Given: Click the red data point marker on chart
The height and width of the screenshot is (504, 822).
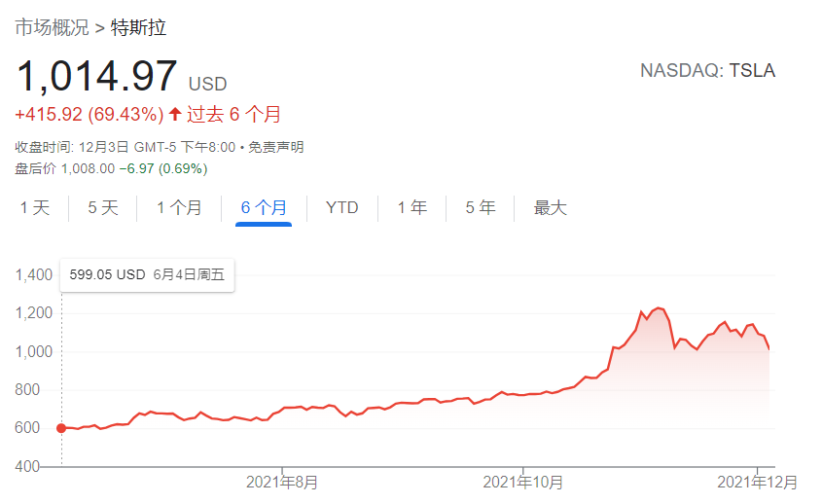Looking at the screenshot, I should pos(61,428).
